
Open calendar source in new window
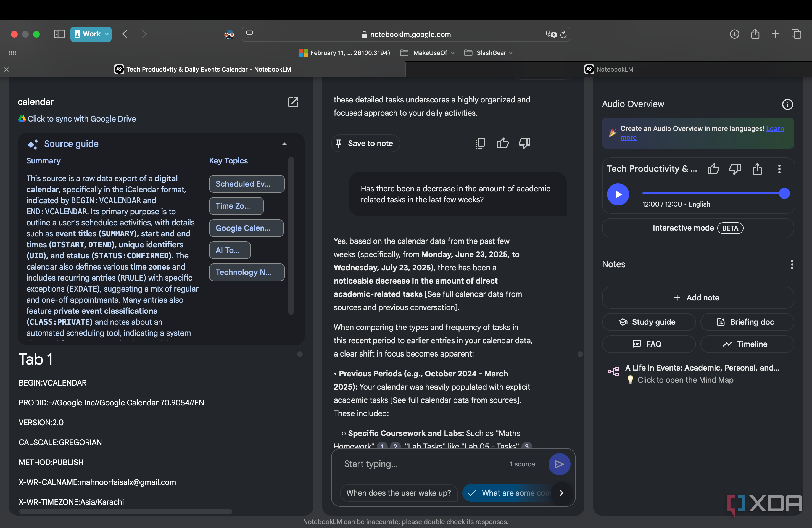click(x=293, y=102)
